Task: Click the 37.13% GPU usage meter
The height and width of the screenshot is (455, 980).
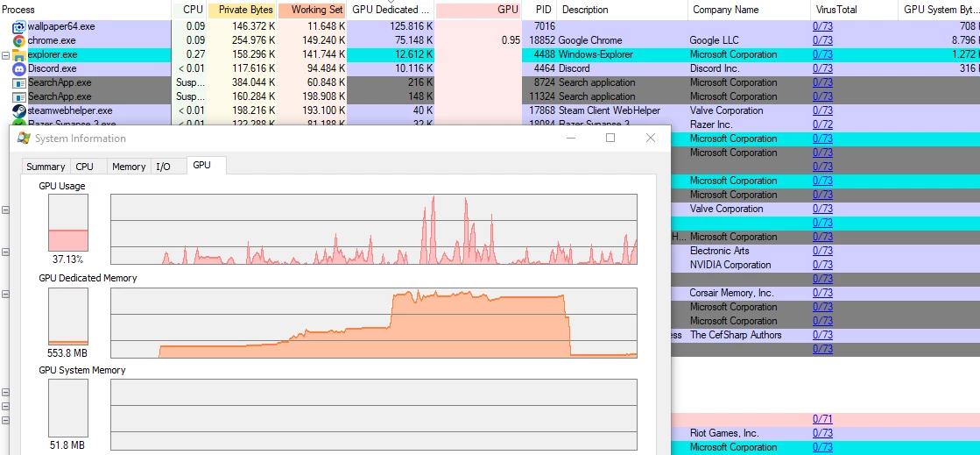Action: click(x=68, y=223)
